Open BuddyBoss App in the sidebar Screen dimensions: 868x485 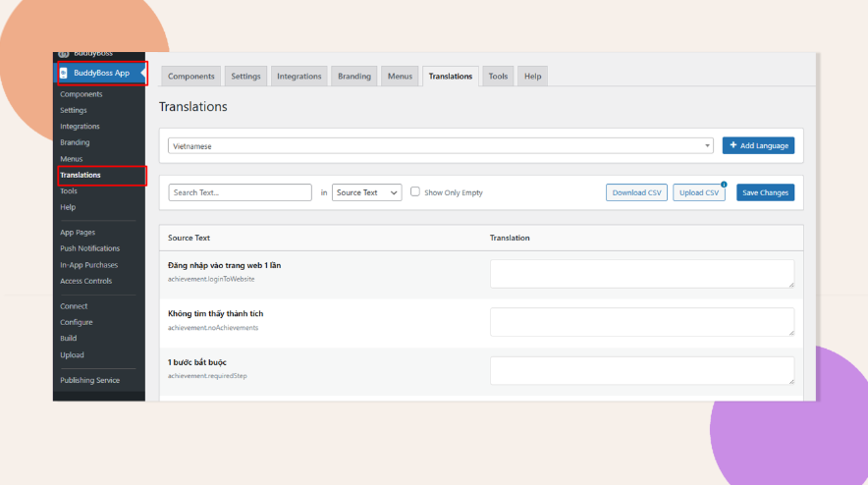(x=101, y=73)
